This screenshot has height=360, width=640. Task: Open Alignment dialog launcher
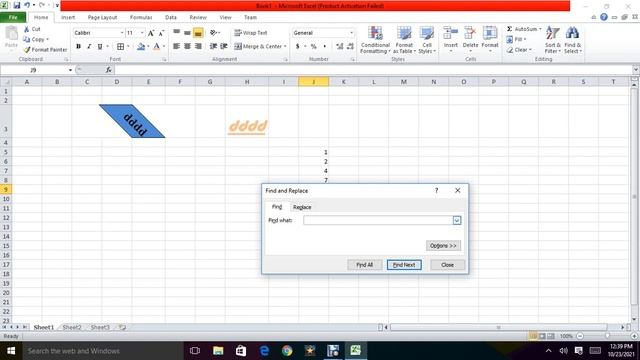click(285, 60)
